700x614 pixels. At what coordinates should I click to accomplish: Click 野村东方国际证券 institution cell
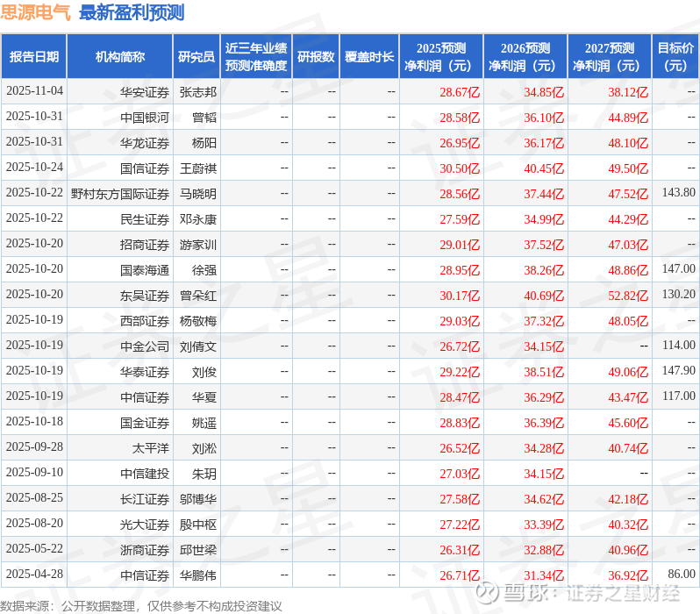[120, 194]
